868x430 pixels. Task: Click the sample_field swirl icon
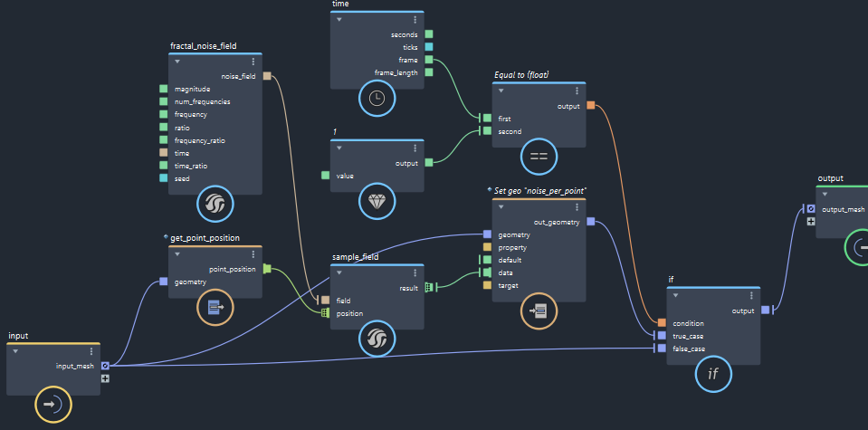377,339
